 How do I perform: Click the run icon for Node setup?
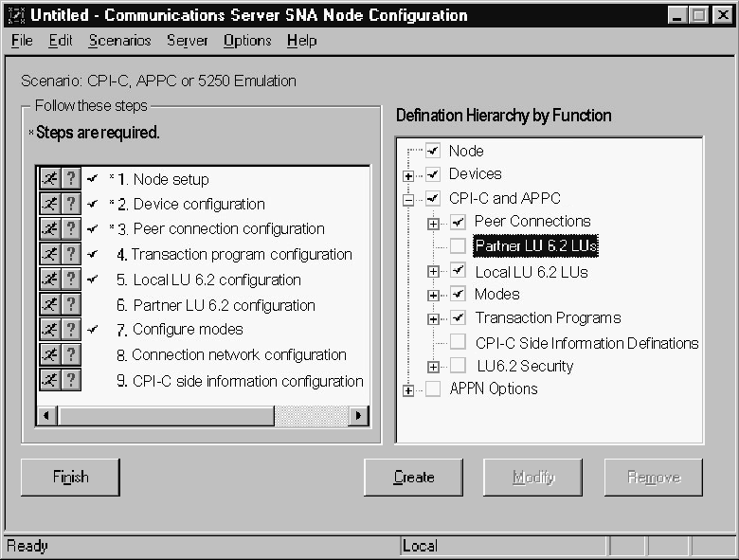(49, 179)
